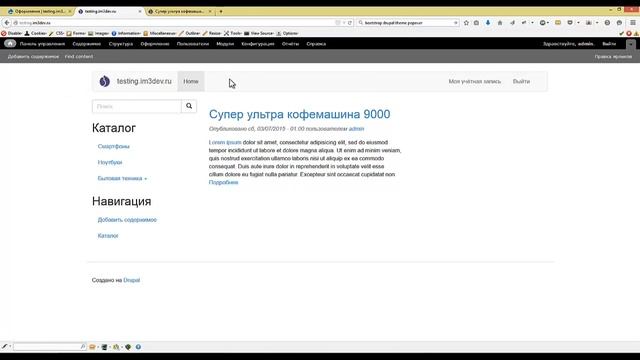Click the search magnifier button in sidebar
Image resolution: width=640 pixels, height=360 pixels.
coord(189,106)
